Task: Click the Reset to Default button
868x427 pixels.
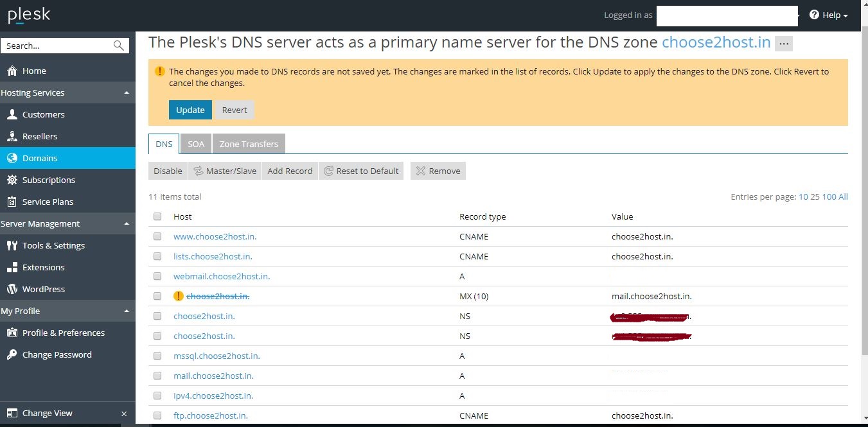Action: 361,171
